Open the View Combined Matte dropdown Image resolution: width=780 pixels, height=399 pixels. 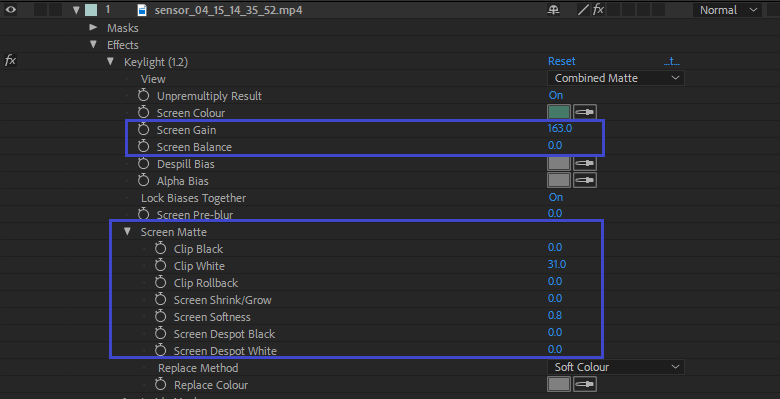pos(616,78)
